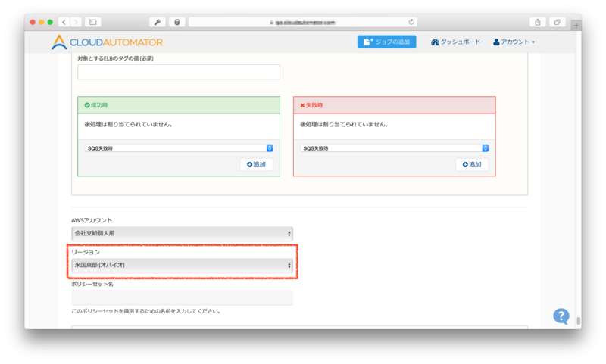The height and width of the screenshot is (364, 606).
Task: Click the 失敗時 header text
Action: point(314,105)
